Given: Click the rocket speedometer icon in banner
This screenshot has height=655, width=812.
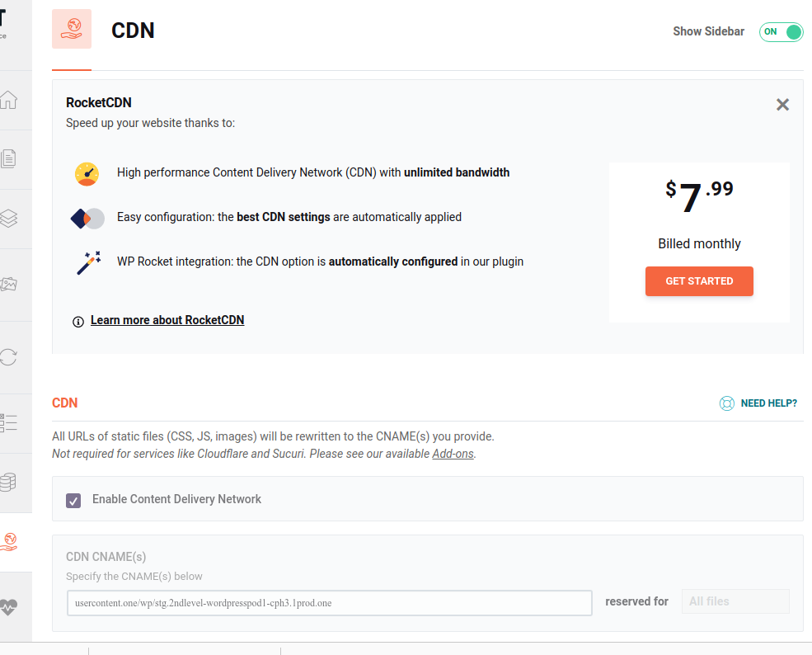Looking at the screenshot, I should 87,174.
